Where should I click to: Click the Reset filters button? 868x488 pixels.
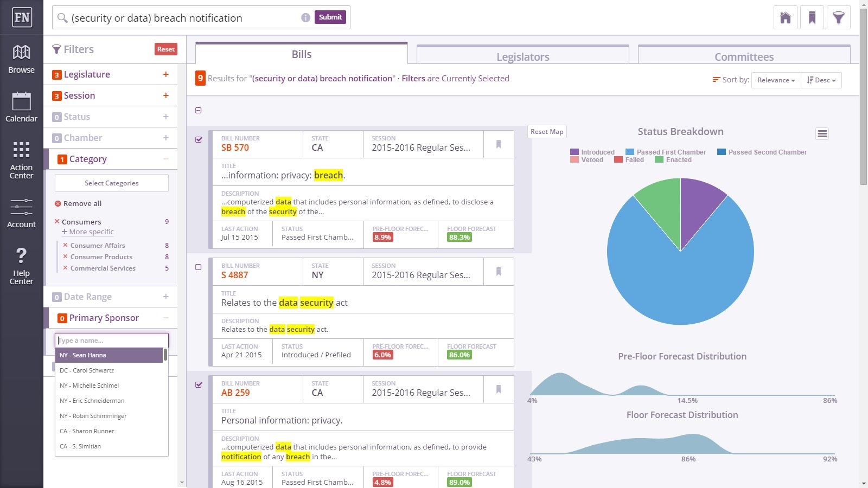166,49
